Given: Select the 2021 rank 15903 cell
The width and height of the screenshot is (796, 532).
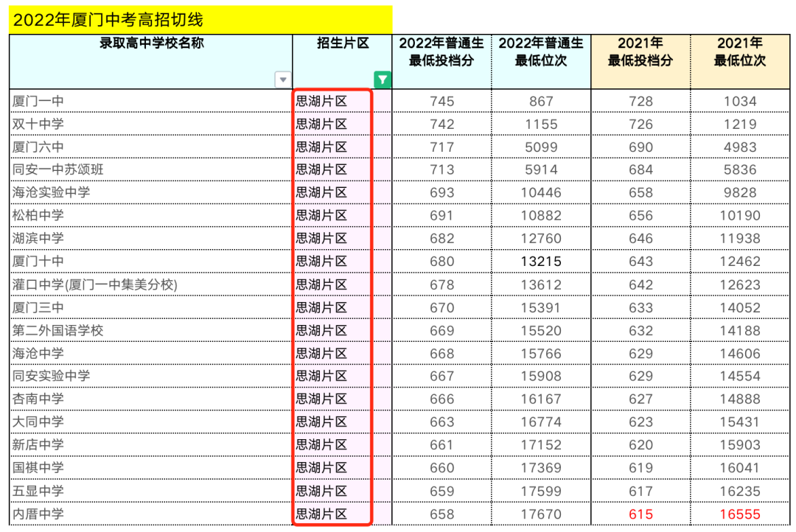Looking at the screenshot, I should [740, 445].
